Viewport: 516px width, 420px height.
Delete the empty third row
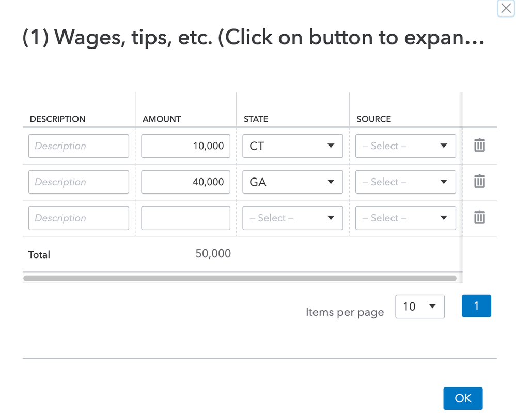pos(479,218)
